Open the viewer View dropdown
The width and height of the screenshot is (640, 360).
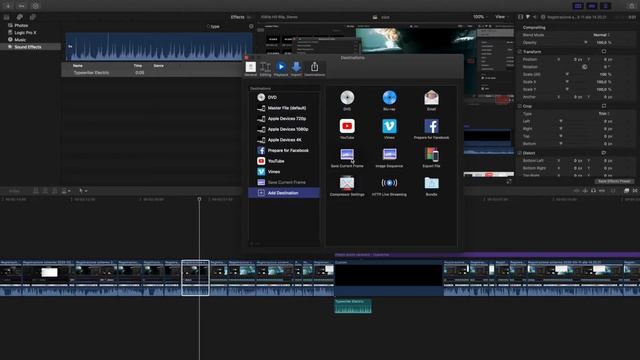(x=502, y=17)
